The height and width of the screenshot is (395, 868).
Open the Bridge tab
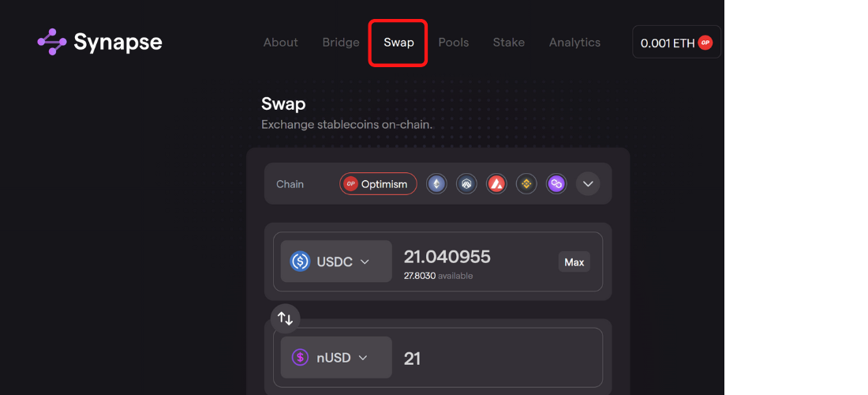tap(341, 43)
